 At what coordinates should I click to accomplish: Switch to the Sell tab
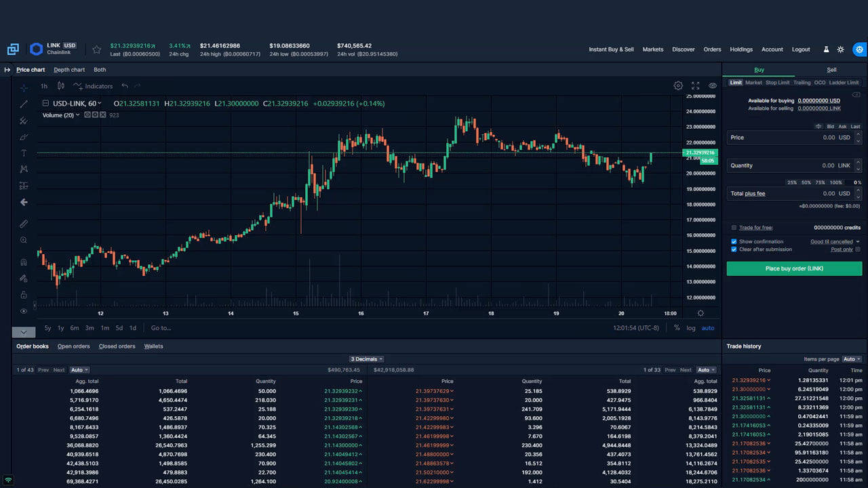point(831,70)
